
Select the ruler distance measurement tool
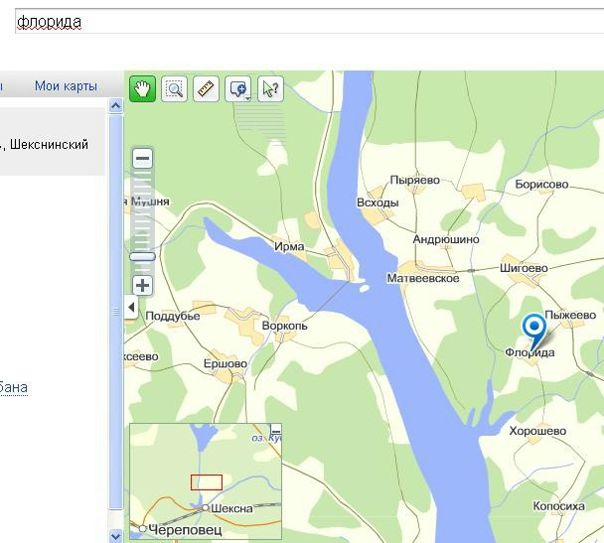pos(206,89)
